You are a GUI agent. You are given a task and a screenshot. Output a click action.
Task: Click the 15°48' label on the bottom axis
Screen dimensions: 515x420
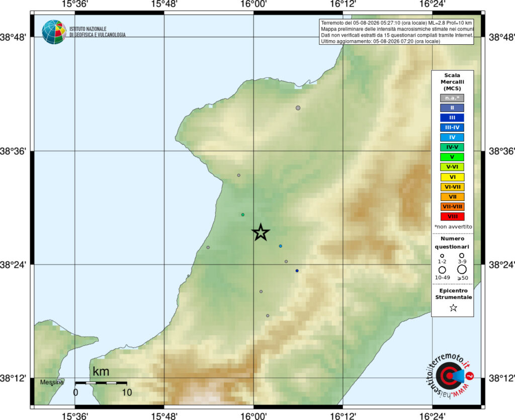(x=164, y=416)
